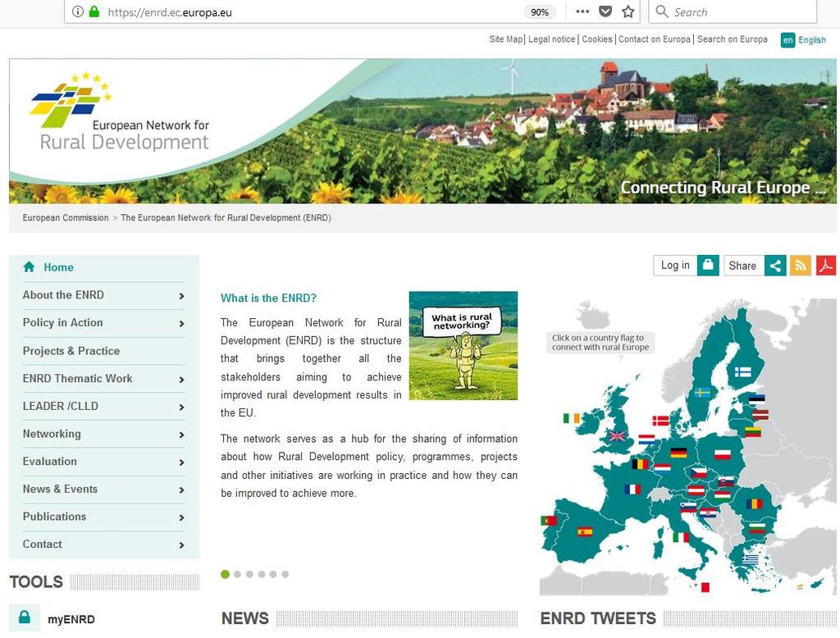Click the ENRD logo
840x638 pixels.
click(x=120, y=112)
